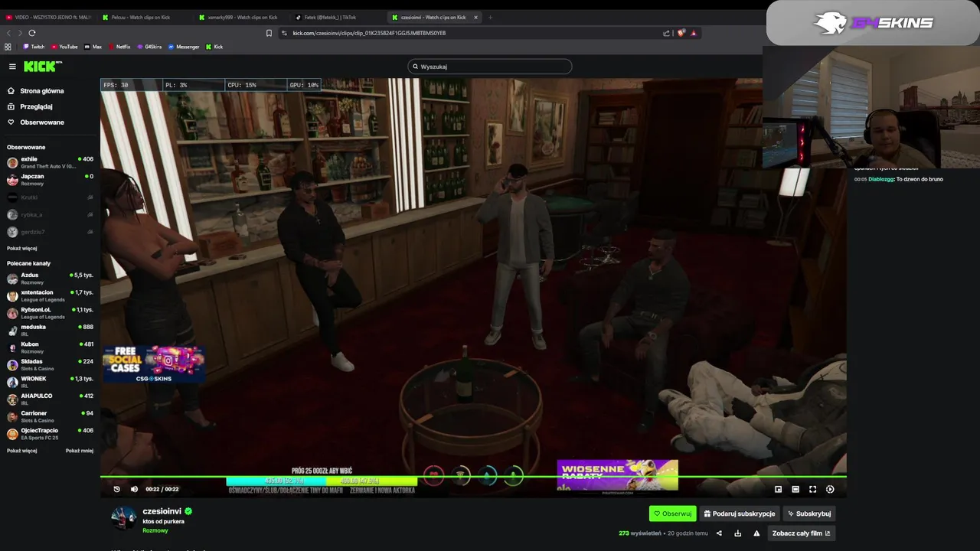Open recommended channel RybsonLoL

[x=50, y=313]
